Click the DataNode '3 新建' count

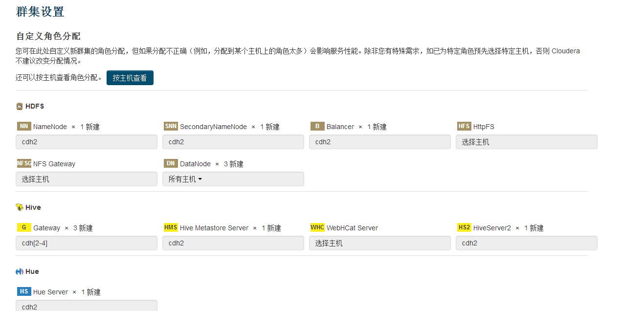[233, 164]
